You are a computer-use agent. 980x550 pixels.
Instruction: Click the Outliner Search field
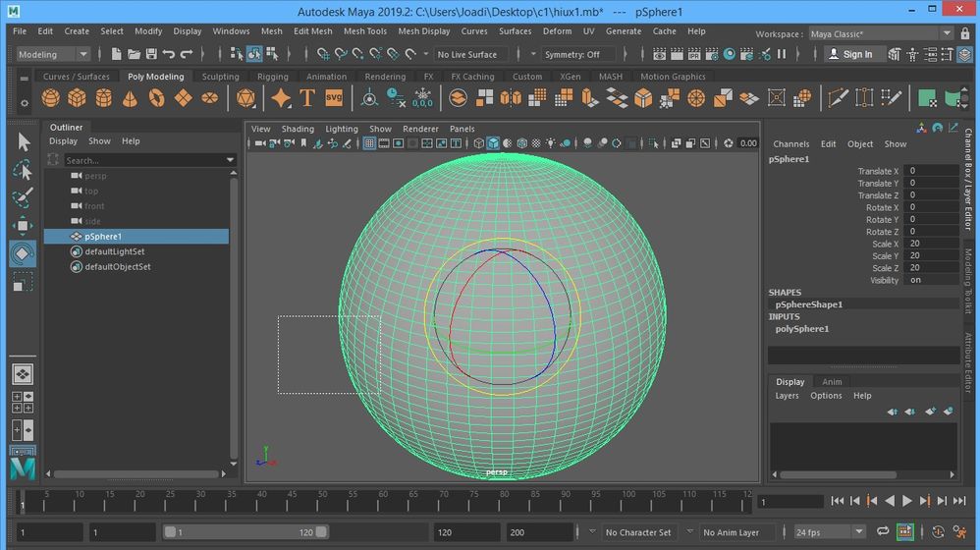pyautogui.click(x=145, y=161)
